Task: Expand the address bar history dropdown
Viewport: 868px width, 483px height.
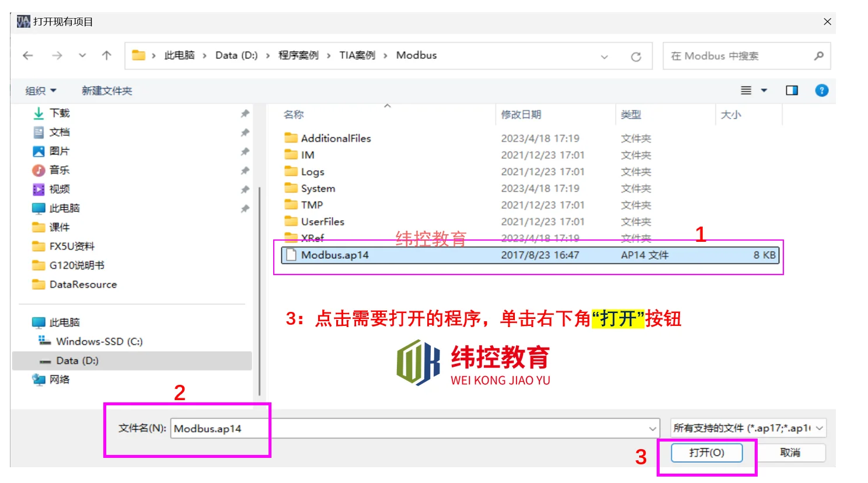Action: point(604,57)
